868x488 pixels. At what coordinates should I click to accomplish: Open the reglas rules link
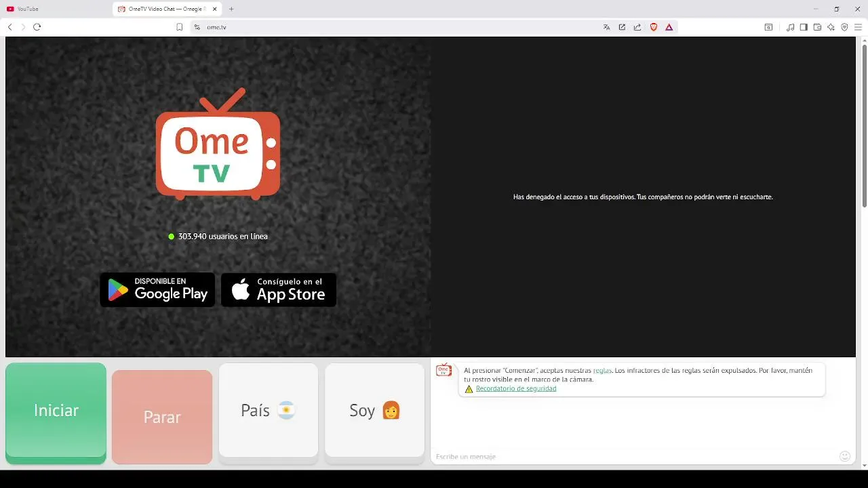pos(602,371)
